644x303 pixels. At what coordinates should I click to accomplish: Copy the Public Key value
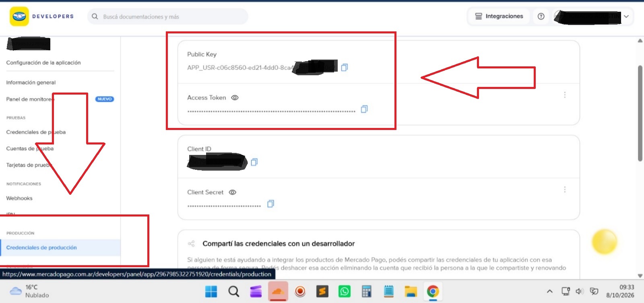[x=345, y=68]
